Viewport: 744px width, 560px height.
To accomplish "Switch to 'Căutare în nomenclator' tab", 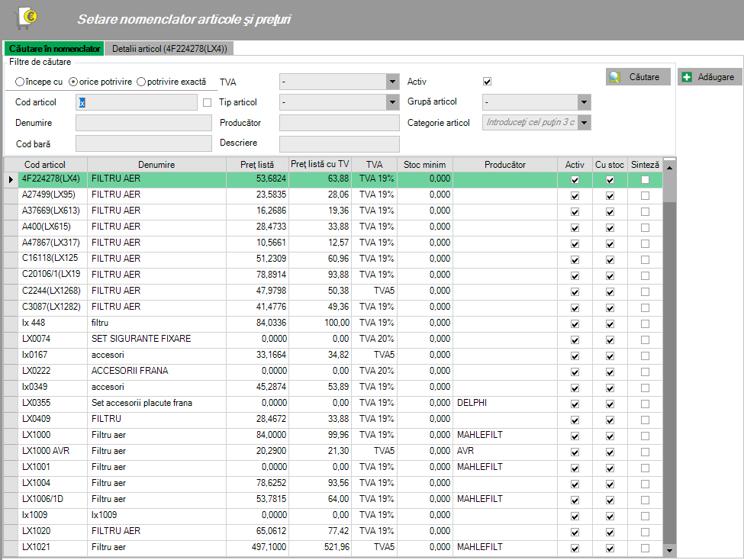I will pos(54,48).
